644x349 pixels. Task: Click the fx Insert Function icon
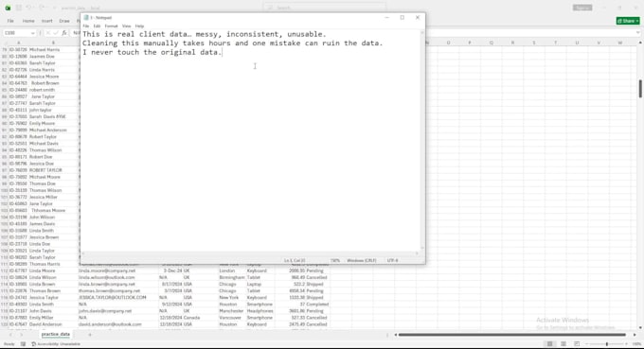pos(64,33)
